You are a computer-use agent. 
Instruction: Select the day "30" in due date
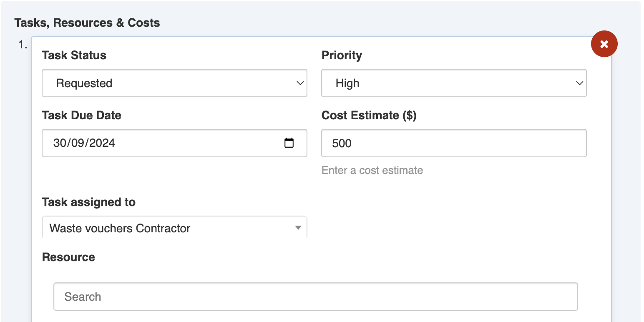point(60,143)
